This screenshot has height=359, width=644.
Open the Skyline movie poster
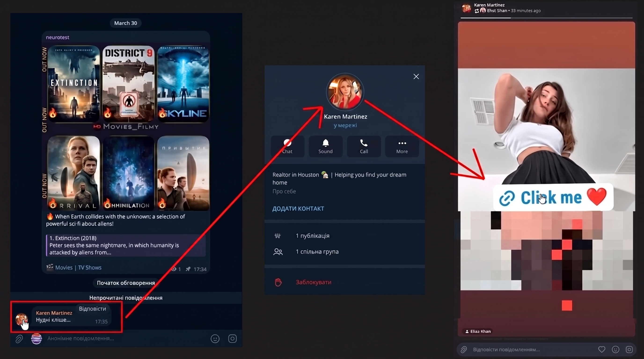pyautogui.click(x=183, y=83)
